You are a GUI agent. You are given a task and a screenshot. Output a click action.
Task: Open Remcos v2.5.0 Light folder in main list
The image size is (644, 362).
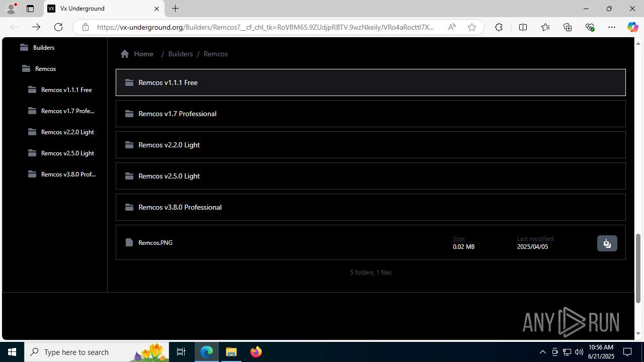click(x=371, y=176)
